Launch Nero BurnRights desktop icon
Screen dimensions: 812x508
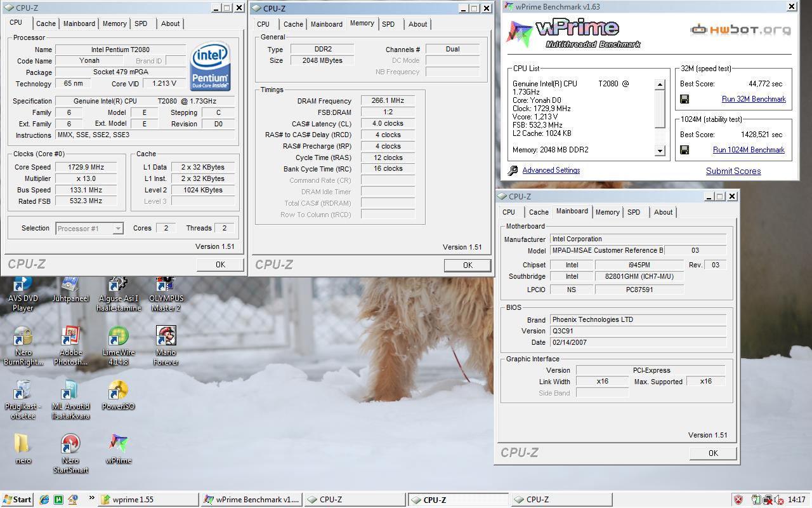[x=23, y=346]
